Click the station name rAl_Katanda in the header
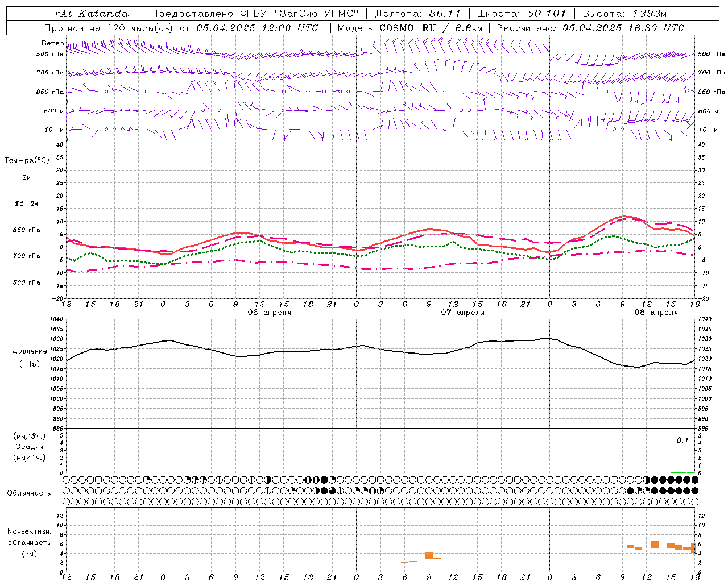728x582 pixels. coord(91,14)
